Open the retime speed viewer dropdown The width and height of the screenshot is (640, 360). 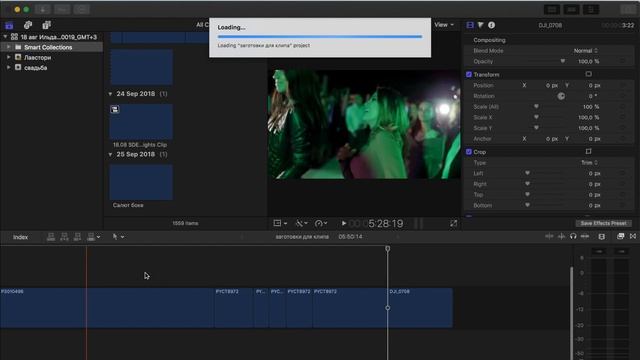tap(321, 223)
